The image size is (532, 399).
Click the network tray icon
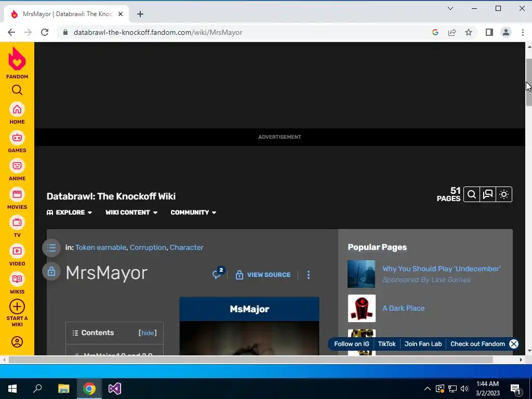(x=453, y=389)
